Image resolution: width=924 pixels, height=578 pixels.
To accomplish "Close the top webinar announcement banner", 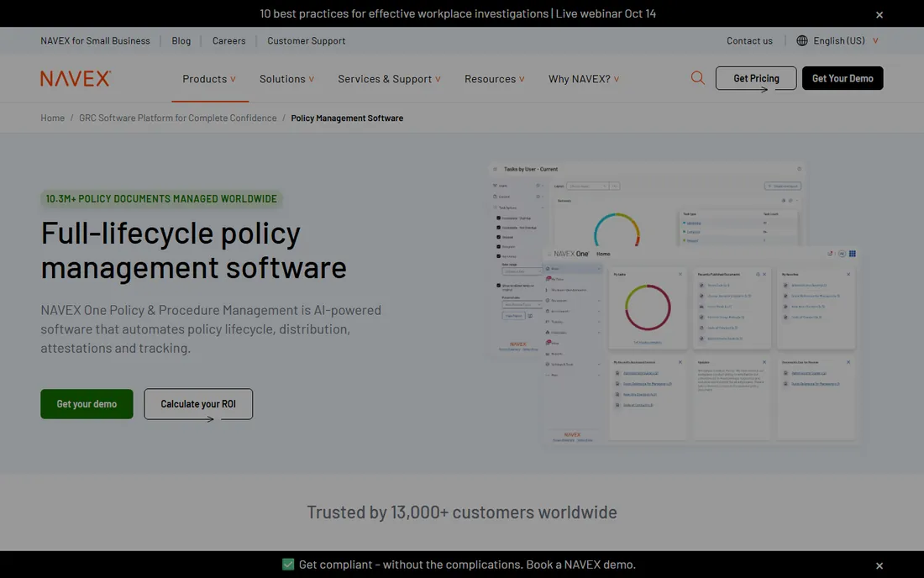I will [x=879, y=15].
